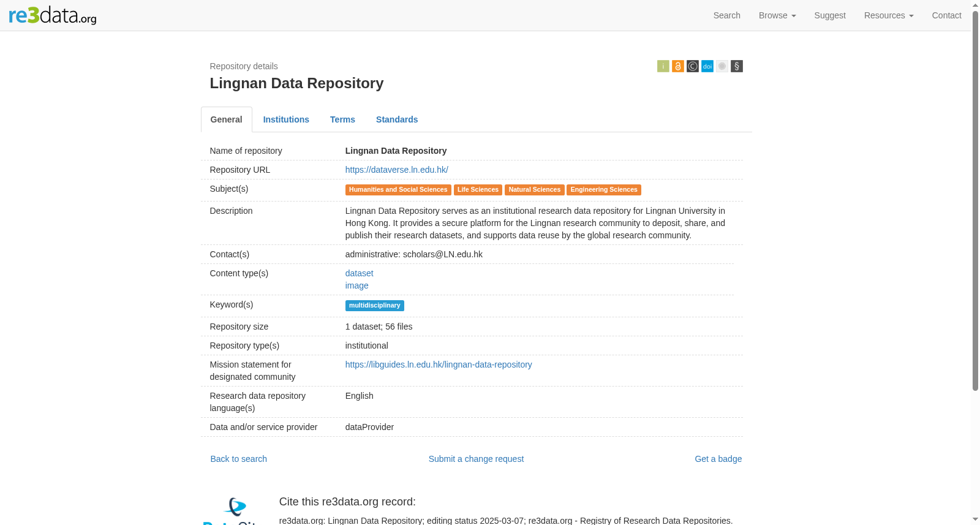980x525 pixels.
Task: Open Search in the top navigation
Action: (727, 15)
